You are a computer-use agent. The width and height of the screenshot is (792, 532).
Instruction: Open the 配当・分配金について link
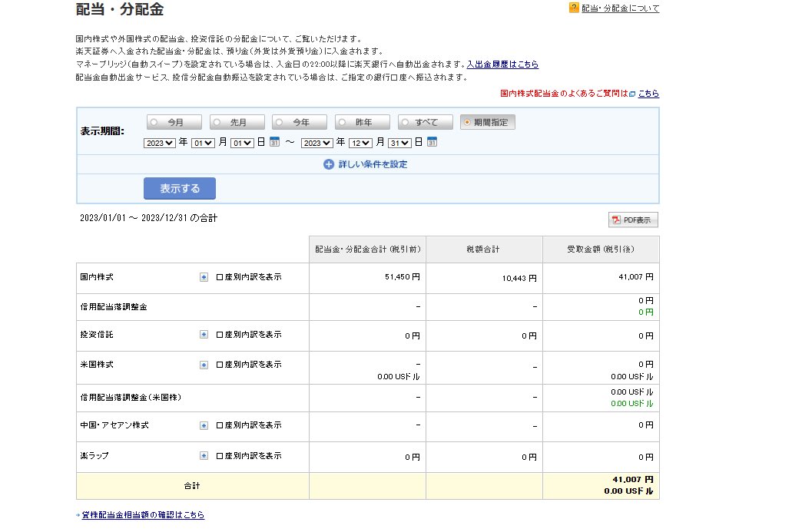point(620,8)
